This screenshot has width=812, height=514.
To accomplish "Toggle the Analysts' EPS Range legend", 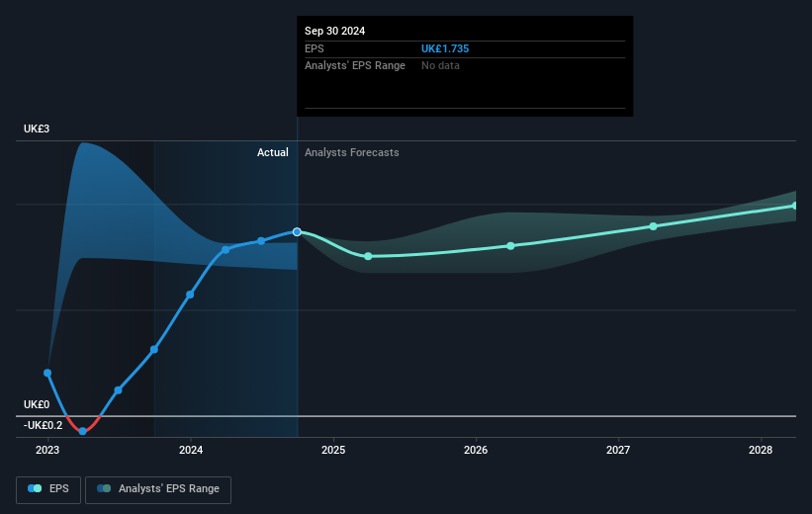I will (x=158, y=489).
